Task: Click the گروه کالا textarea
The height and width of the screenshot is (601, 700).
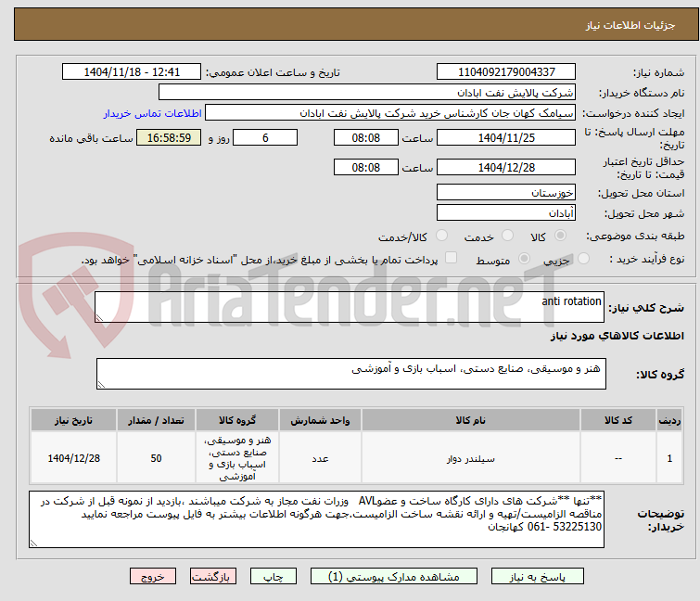Action: [350, 374]
